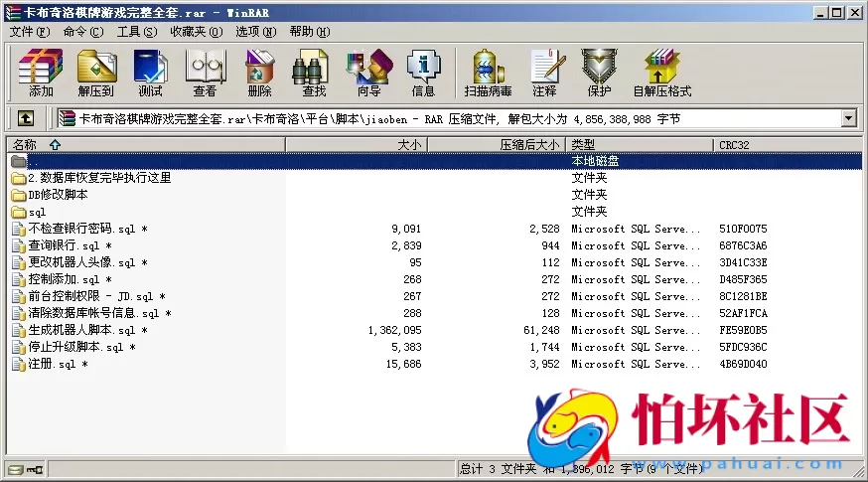Click the Virus Scan (扫描病毒) icon
868x482 pixels.
point(488,73)
